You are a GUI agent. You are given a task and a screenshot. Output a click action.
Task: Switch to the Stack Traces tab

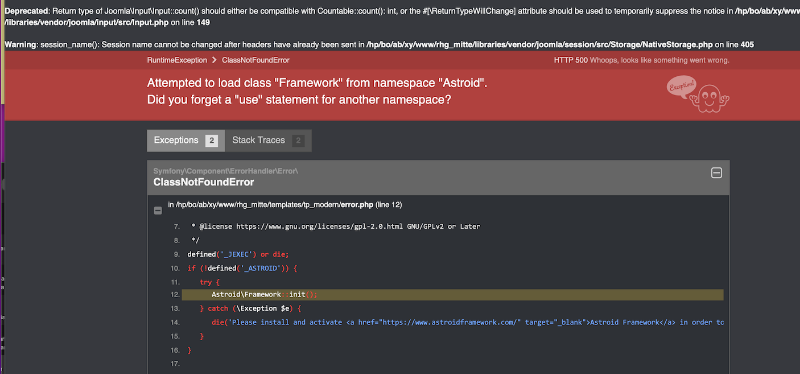(268, 140)
